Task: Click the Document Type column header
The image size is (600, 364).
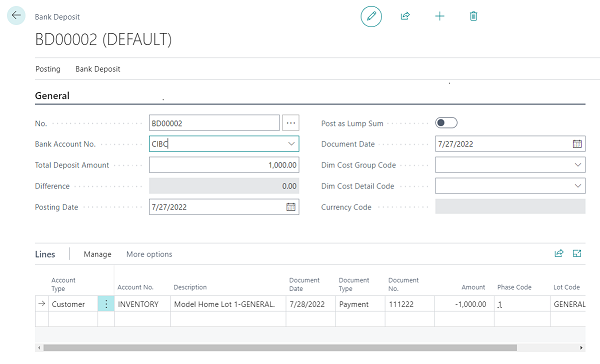Action: 354,284
